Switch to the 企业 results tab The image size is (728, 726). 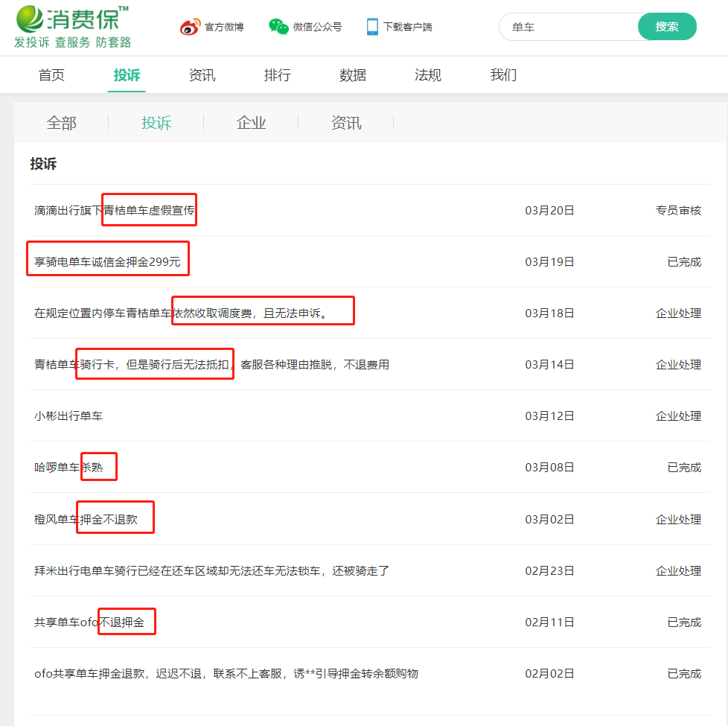point(251,123)
